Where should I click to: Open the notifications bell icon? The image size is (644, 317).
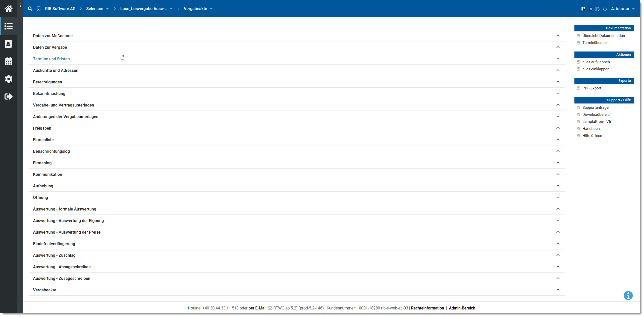coord(605,9)
